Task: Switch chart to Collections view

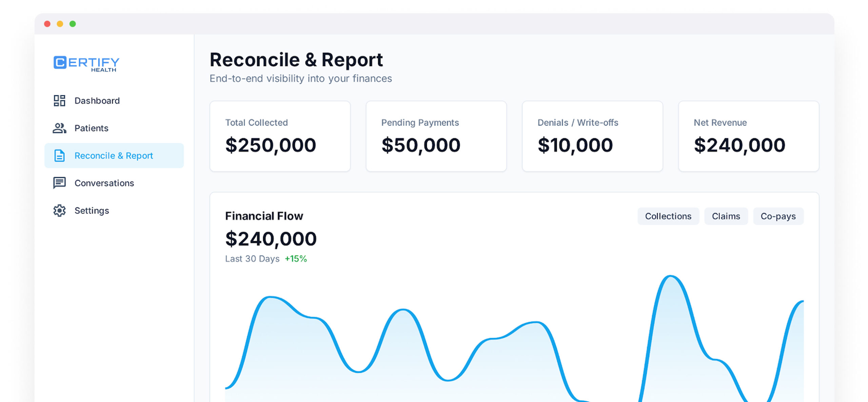Action: pyautogui.click(x=668, y=216)
